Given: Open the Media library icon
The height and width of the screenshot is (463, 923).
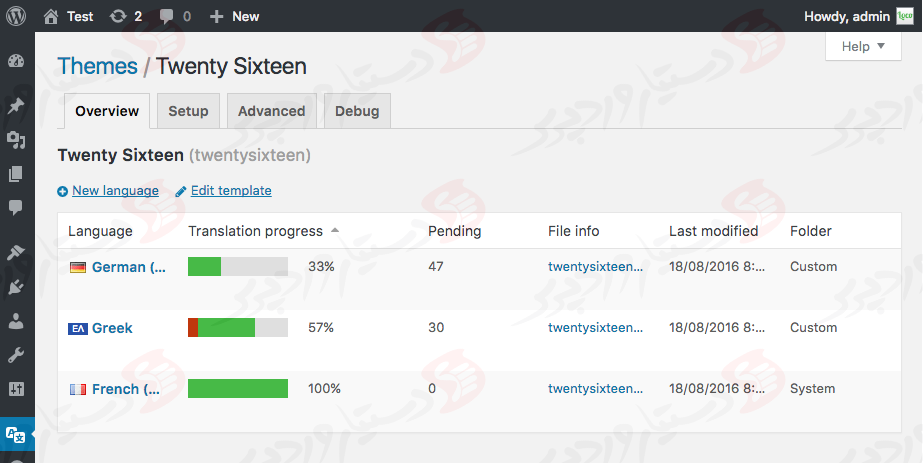Looking at the screenshot, I should tap(16, 140).
